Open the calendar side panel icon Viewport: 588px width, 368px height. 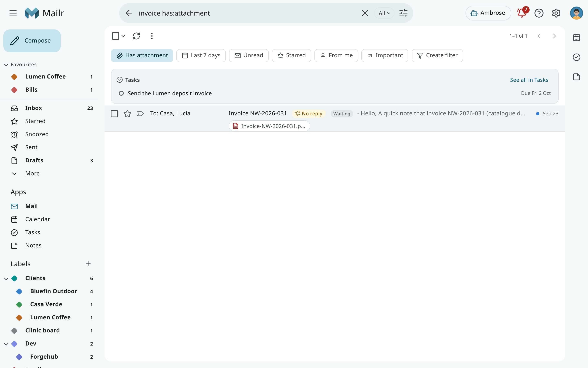[x=577, y=37]
